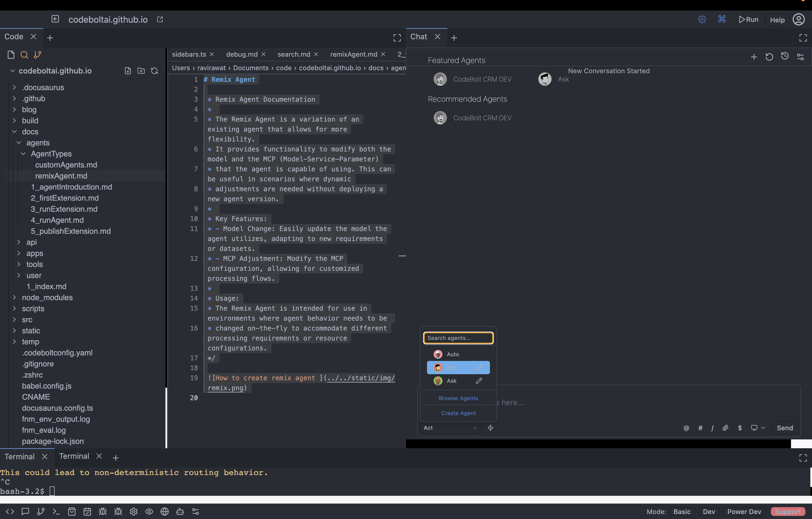Start a new chat with plus icon

754,57
